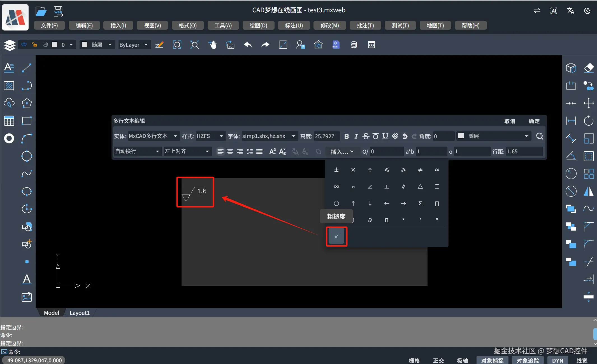Open the 样式 HZFS style dropdown
Viewport: 597px width, 364px height.
210,136
